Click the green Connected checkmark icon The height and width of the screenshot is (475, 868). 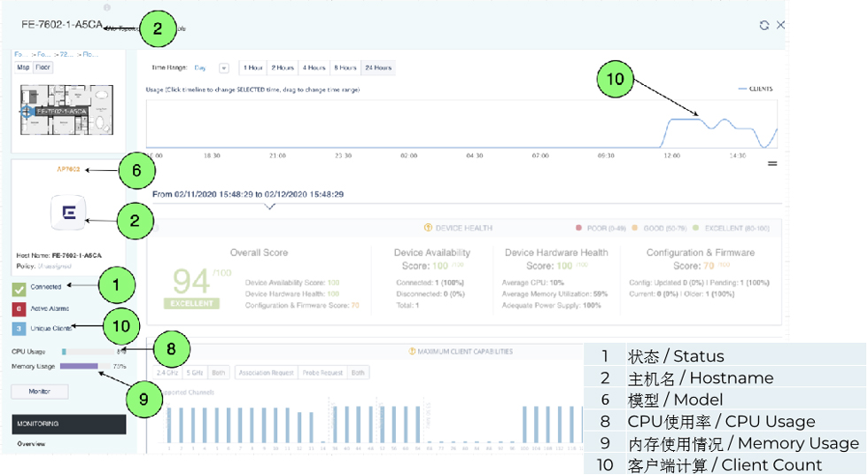click(19, 289)
